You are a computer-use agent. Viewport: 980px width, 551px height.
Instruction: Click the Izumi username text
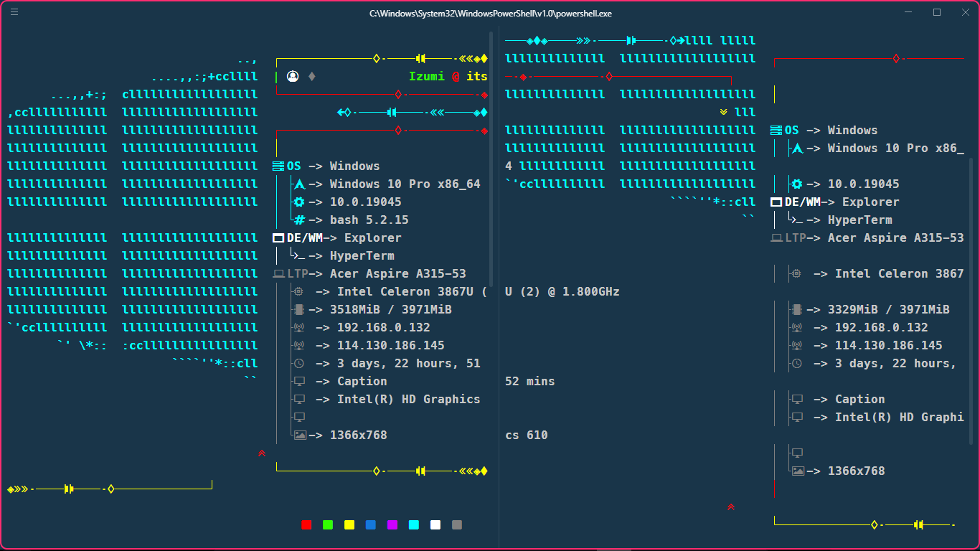[x=428, y=75]
